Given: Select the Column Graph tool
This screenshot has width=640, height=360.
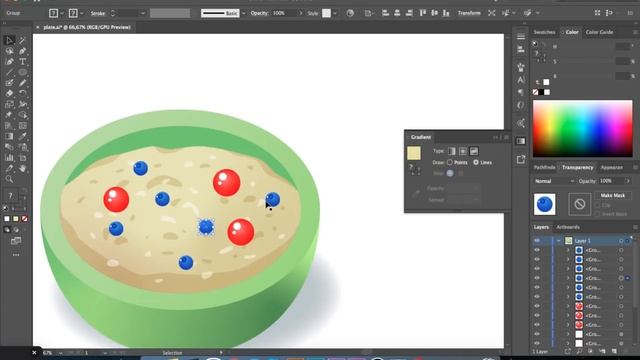Looking at the screenshot, I should [9, 158].
